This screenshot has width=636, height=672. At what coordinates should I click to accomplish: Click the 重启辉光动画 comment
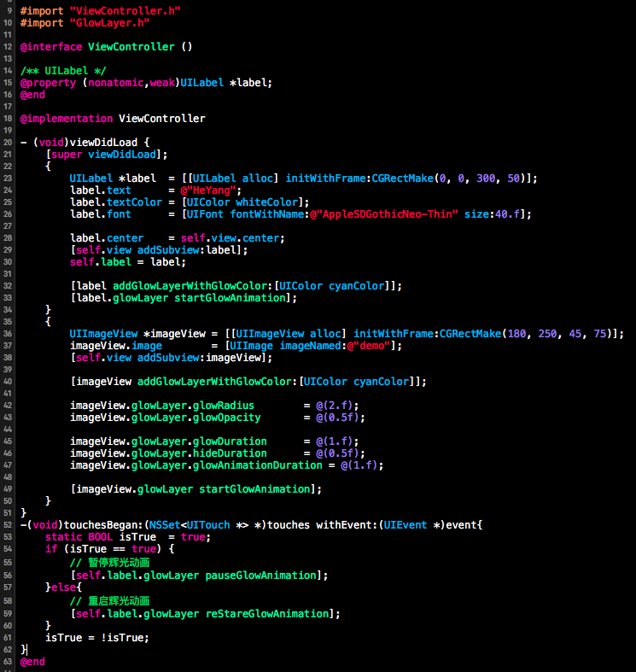click(x=110, y=601)
